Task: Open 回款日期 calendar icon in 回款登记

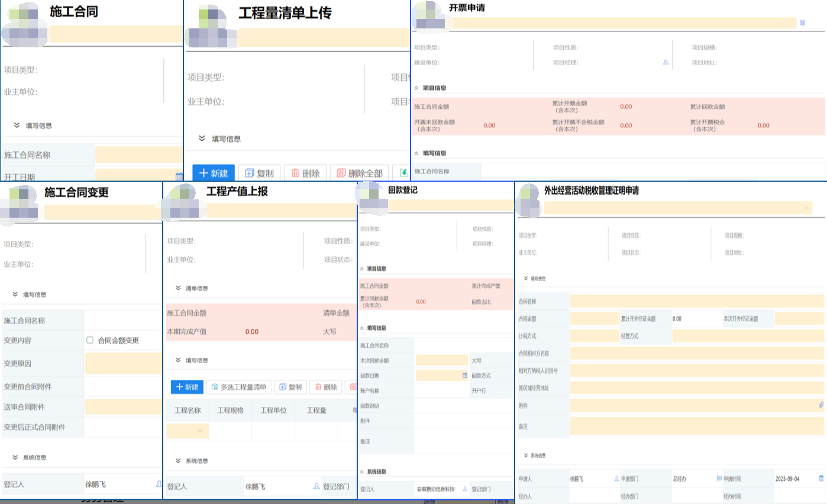Action: pos(464,376)
